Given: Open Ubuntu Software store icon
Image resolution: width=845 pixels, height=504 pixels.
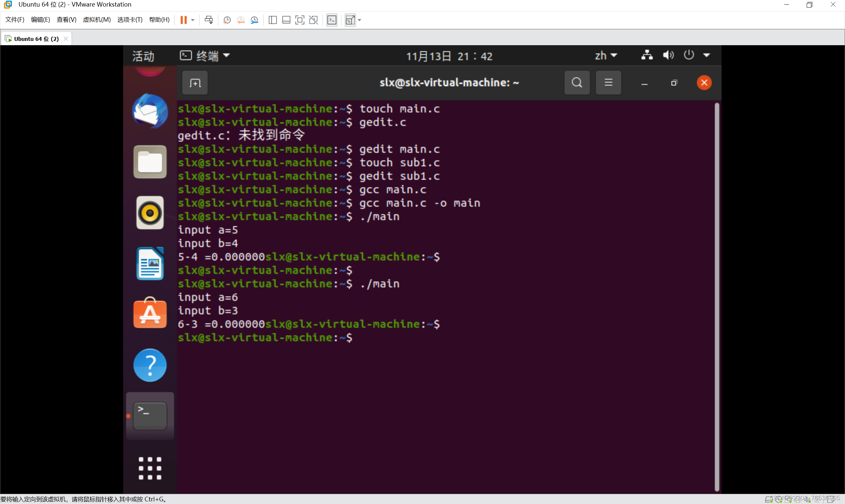Looking at the screenshot, I should [x=150, y=314].
